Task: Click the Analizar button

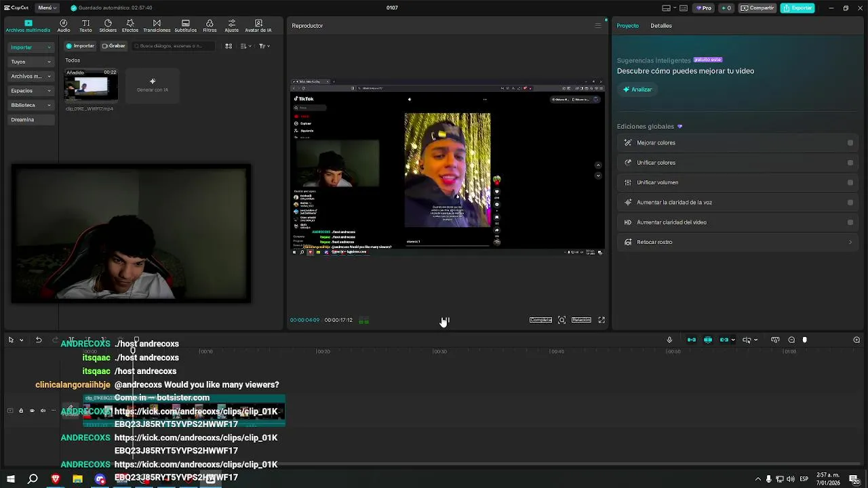Action: [637, 89]
